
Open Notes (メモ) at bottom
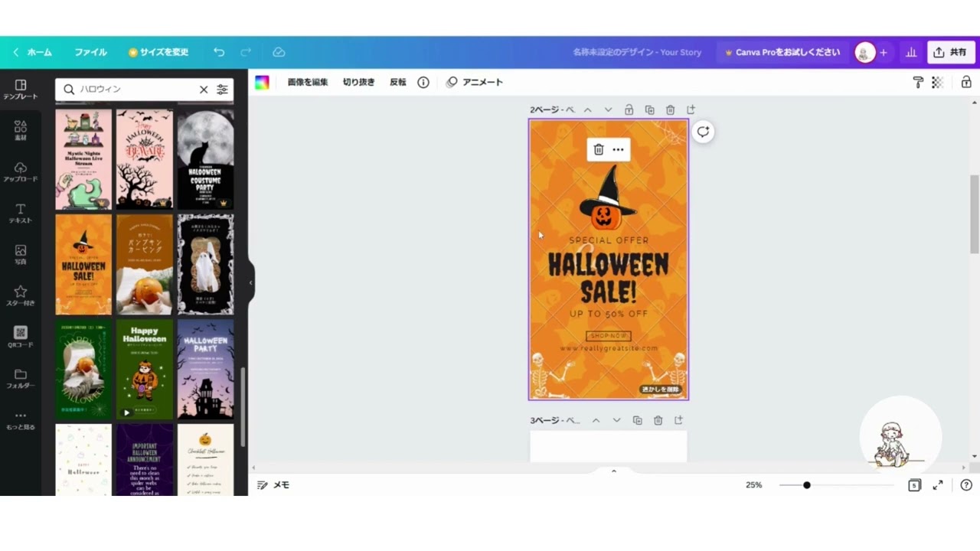[273, 485]
